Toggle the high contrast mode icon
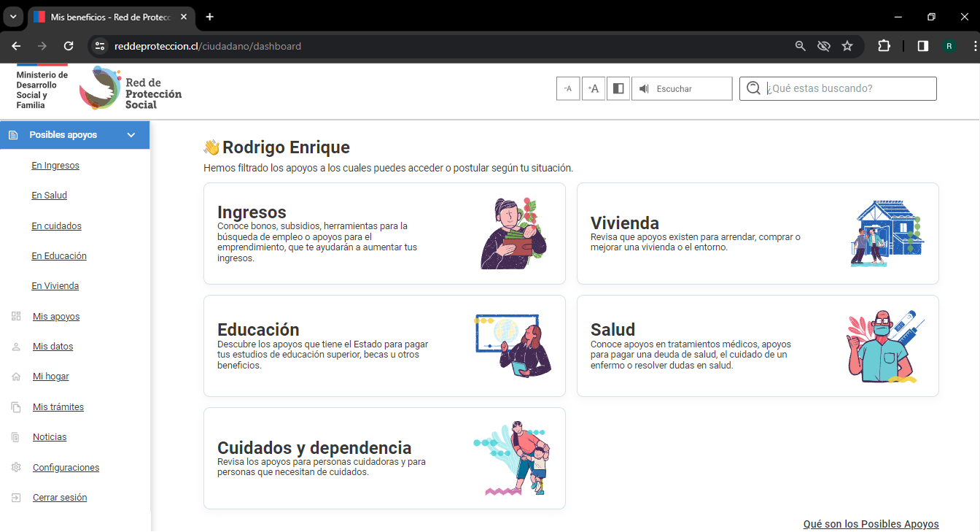Image resolution: width=980 pixels, height=532 pixels. click(x=618, y=89)
